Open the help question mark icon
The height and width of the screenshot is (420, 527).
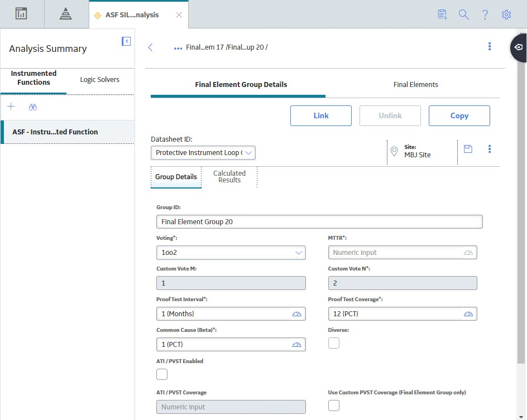(485, 15)
